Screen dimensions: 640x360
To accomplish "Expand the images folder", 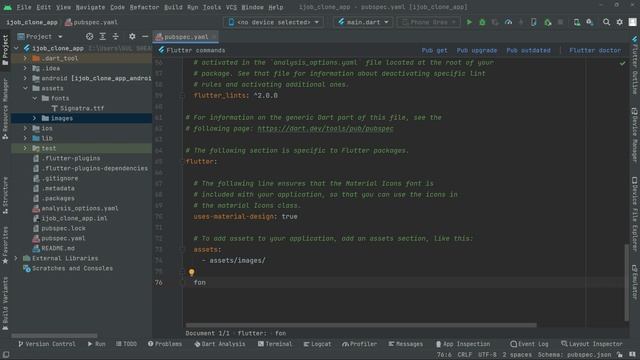I will [x=35, y=118].
